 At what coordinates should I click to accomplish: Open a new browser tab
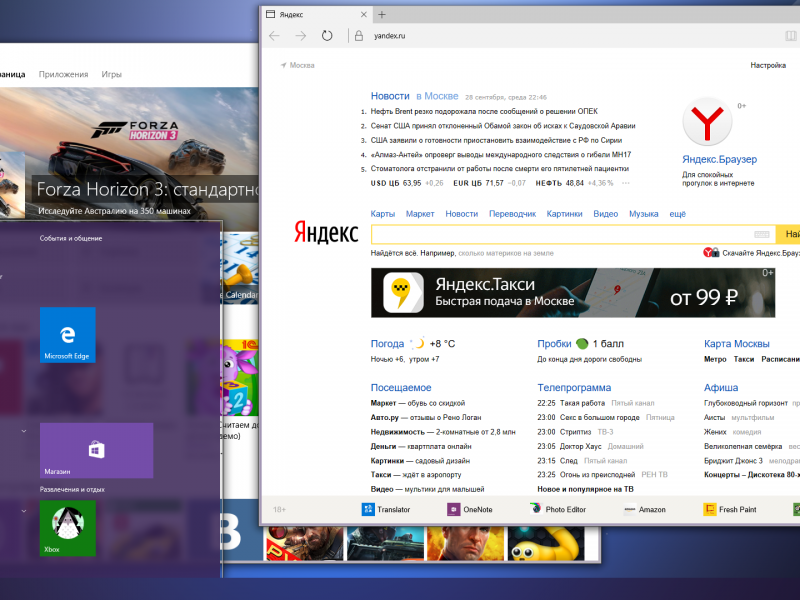click(382, 14)
